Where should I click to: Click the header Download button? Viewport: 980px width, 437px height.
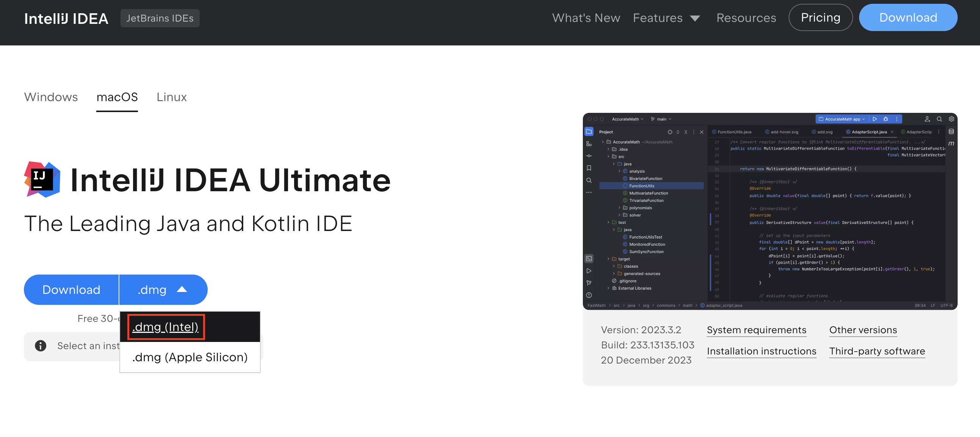pyautogui.click(x=908, y=17)
